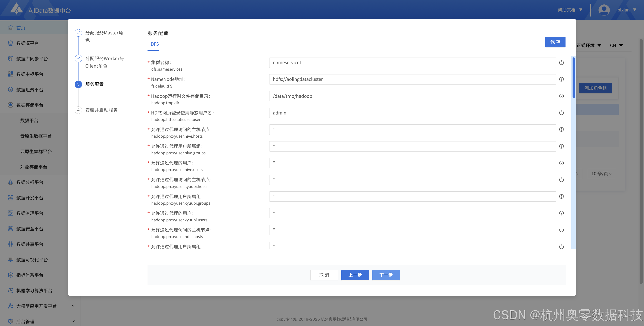This screenshot has width=644, height=326.
Task: Click help icon for hadoop.proxyuser.kyuubi.hosts field
Action: coord(561,180)
